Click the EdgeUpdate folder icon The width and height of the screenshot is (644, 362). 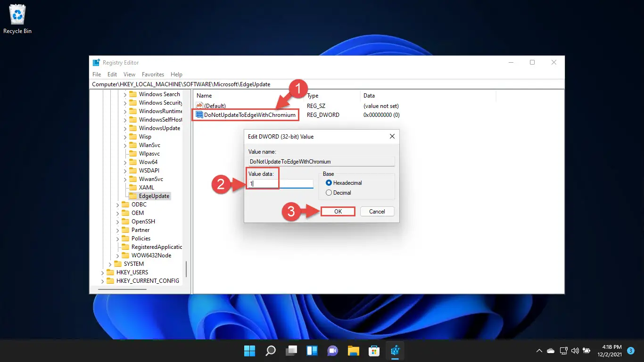pos(133,196)
